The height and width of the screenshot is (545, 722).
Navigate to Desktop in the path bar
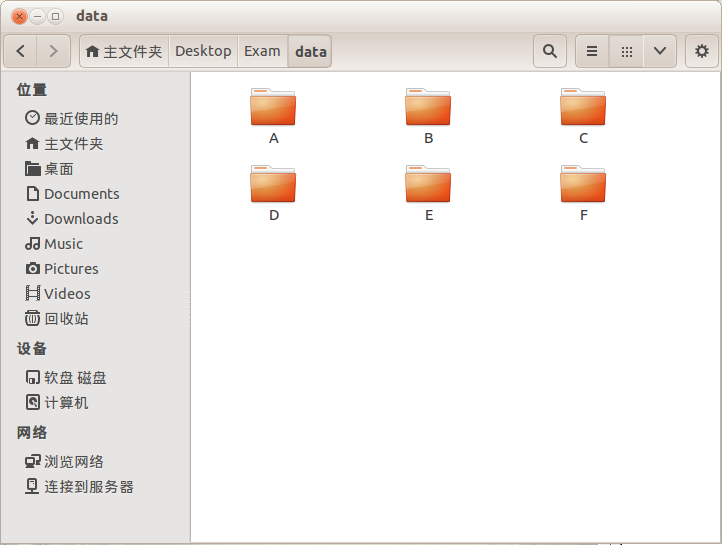pyautogui.click(x=203, y=51)
